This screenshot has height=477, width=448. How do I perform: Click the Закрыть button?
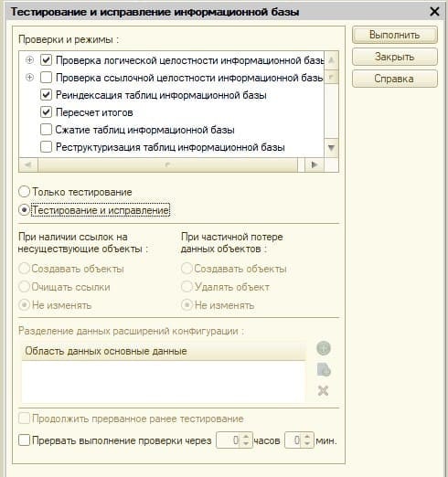[395, 57]
